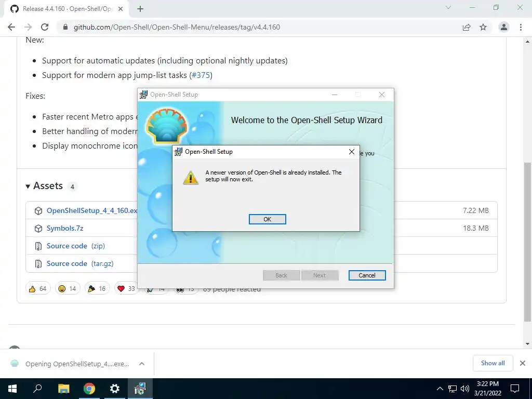Viewport: 532px width, 399px height.
Task: Open the OpenShellSetup download options chevron
Action: tap(142, 364)
